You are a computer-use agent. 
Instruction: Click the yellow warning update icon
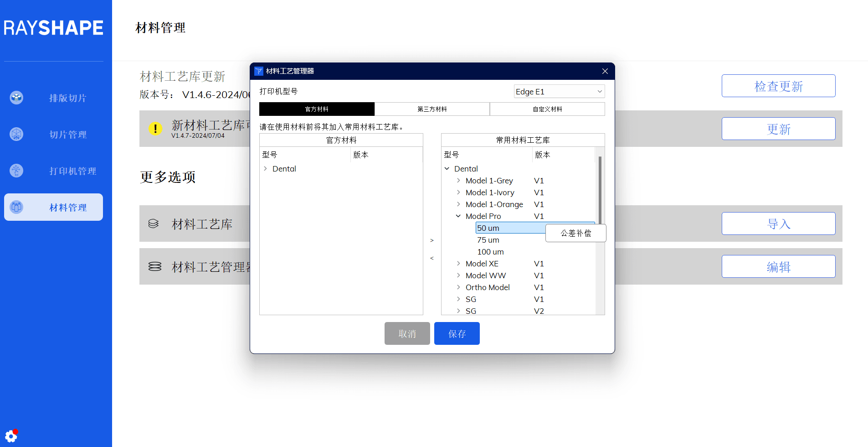pyautogui.click(x=155, y=129)
